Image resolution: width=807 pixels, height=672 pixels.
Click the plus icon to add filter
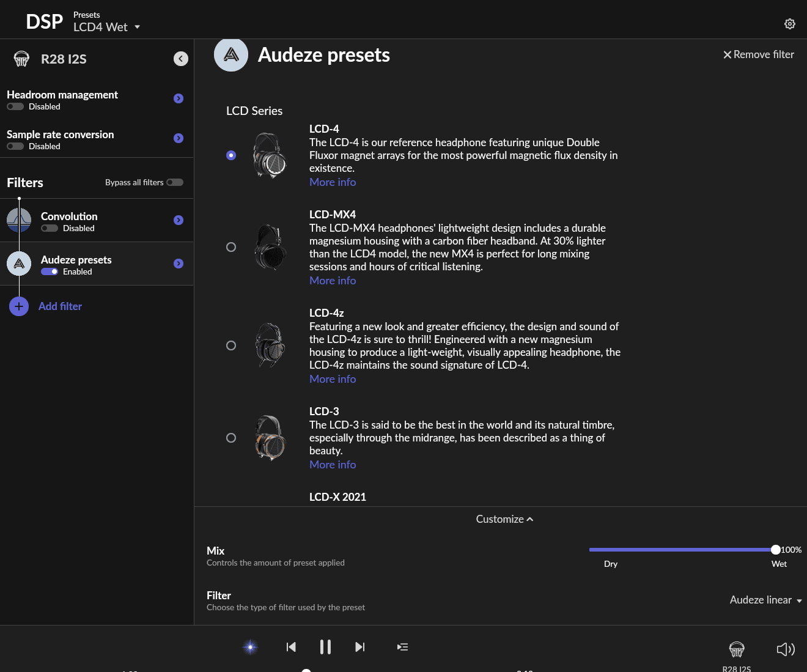(x=19, y=306)
